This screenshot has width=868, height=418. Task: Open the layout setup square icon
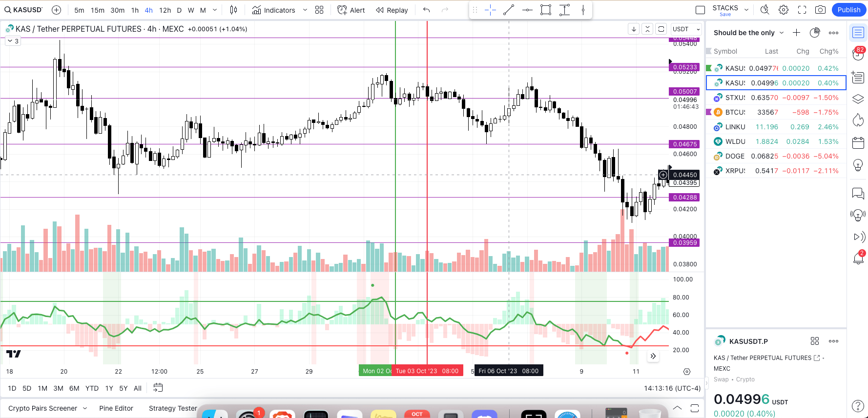tap(700, 10)
